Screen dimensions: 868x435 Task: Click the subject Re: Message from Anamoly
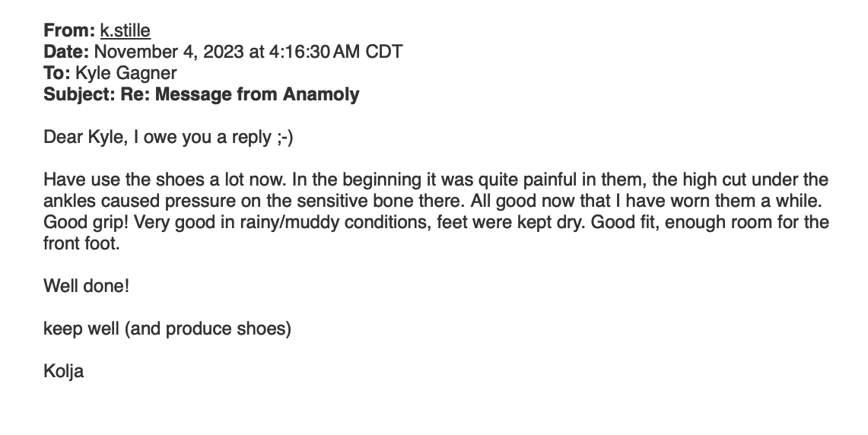click(240, 94)
